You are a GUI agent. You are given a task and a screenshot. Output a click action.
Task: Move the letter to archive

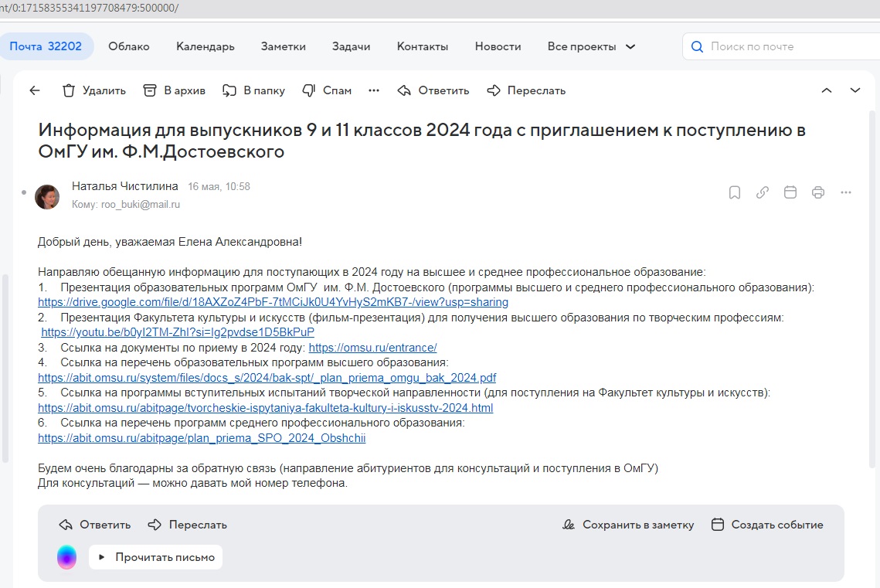tap(175, 90)
